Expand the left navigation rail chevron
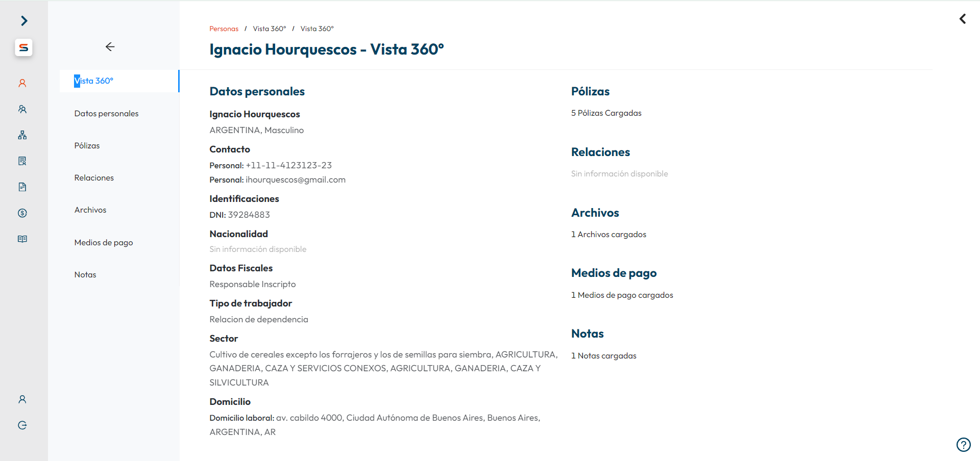This screenshot has height=461, width=980. [24, 20]
